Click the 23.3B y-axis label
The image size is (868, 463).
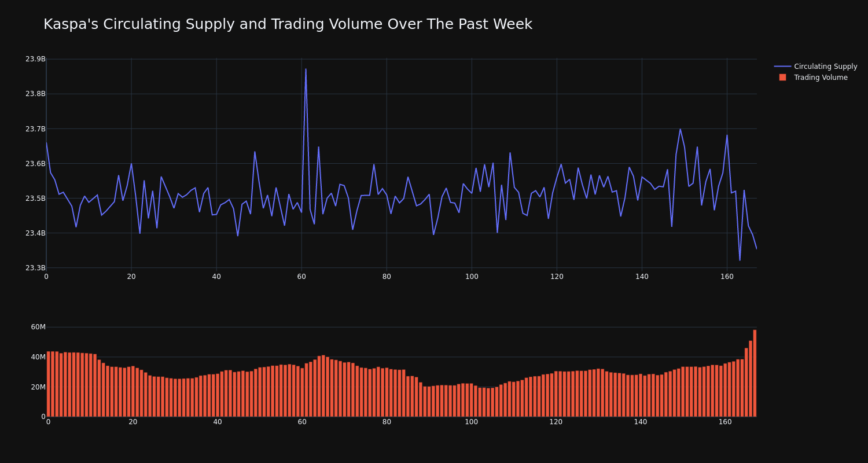click(35, 267)
